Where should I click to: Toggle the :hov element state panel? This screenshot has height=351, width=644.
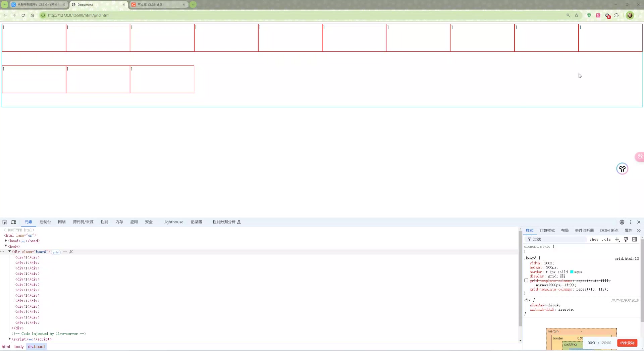point(594,239)
